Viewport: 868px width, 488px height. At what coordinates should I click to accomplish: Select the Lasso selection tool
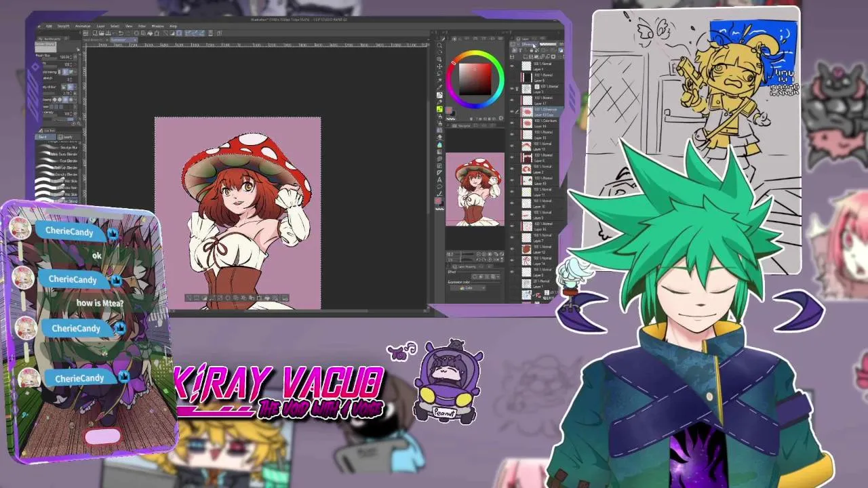tap(439, 73)
